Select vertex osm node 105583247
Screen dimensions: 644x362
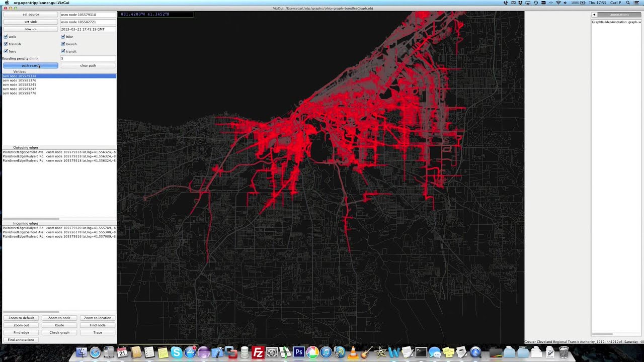pyautogui.click(x=59, y=89)
